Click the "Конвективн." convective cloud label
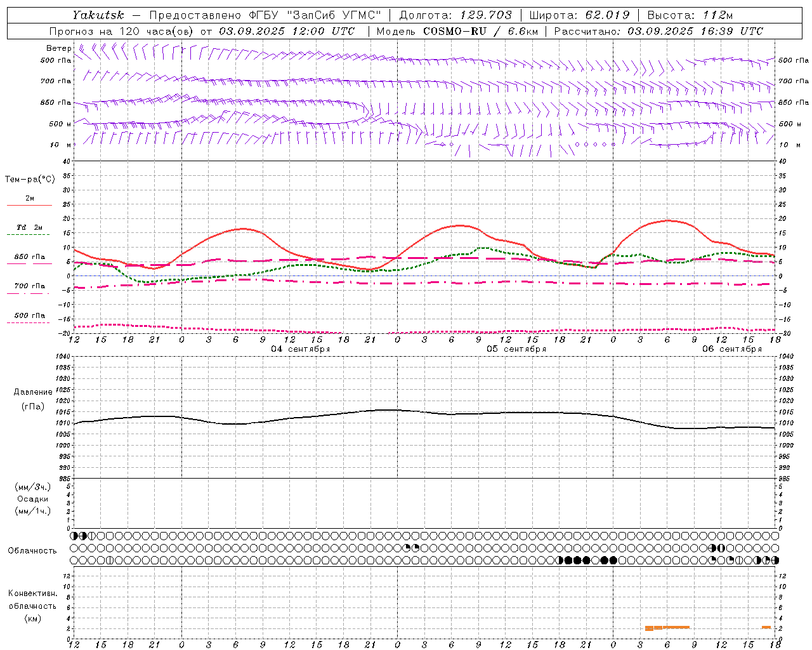812x650 pixels. click(x=32, y=594)
